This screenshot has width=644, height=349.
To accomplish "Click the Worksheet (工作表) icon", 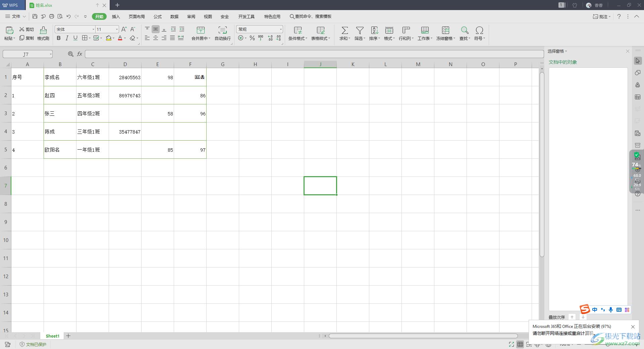I will [425, 30].
